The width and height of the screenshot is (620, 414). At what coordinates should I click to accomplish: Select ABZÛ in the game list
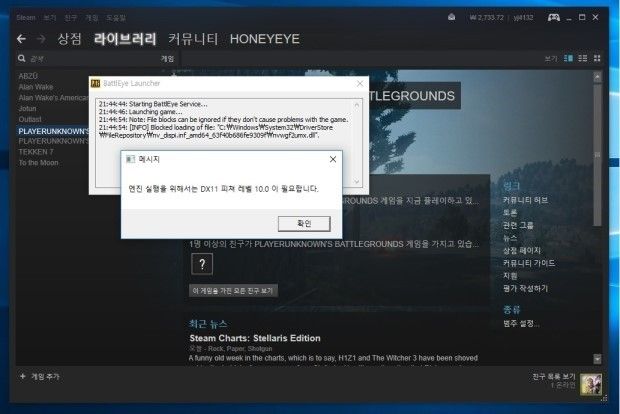[28, 76]
